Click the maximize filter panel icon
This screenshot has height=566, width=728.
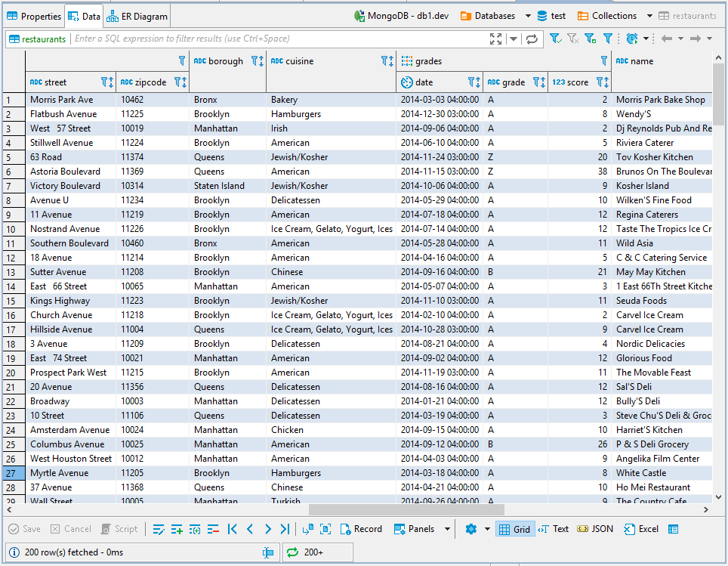coord(496,39)
